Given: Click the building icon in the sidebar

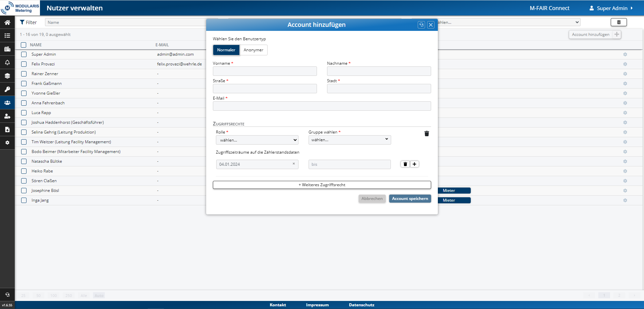Looking at the screenshot, I should point(7,49).
